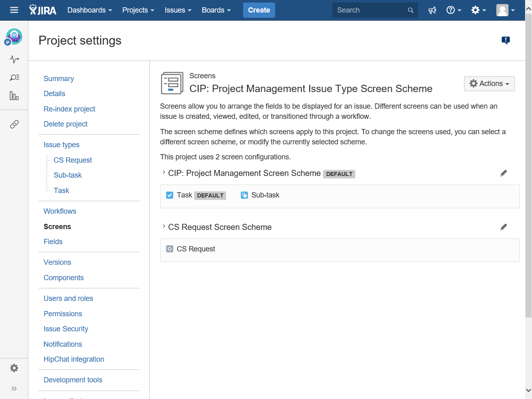Viewport: 532px width, 399px height.
Task: Click the JIRA logo
Action: 43,10
